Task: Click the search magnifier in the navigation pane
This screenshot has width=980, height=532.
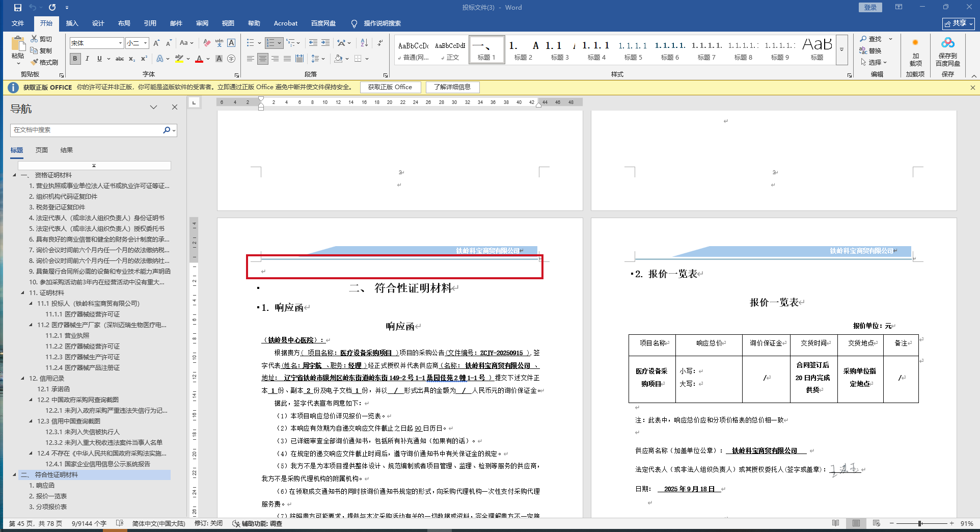Action: (167, 130)
